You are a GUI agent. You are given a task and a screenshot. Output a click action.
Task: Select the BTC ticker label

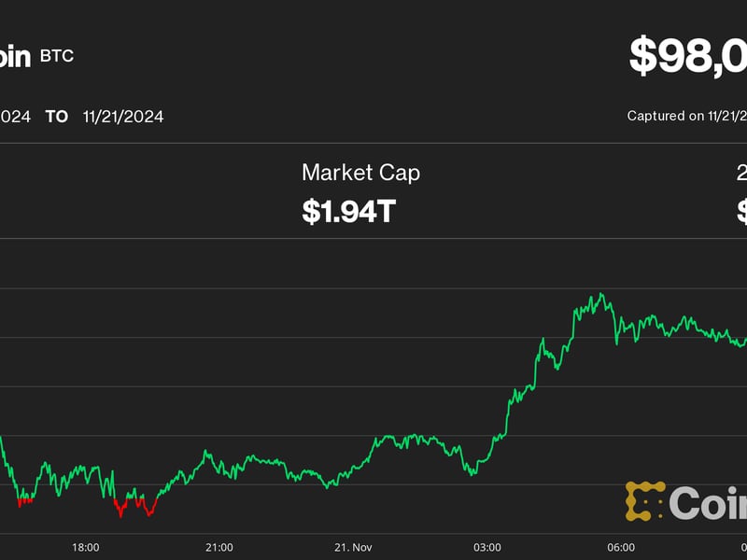(x=56, y=56)
